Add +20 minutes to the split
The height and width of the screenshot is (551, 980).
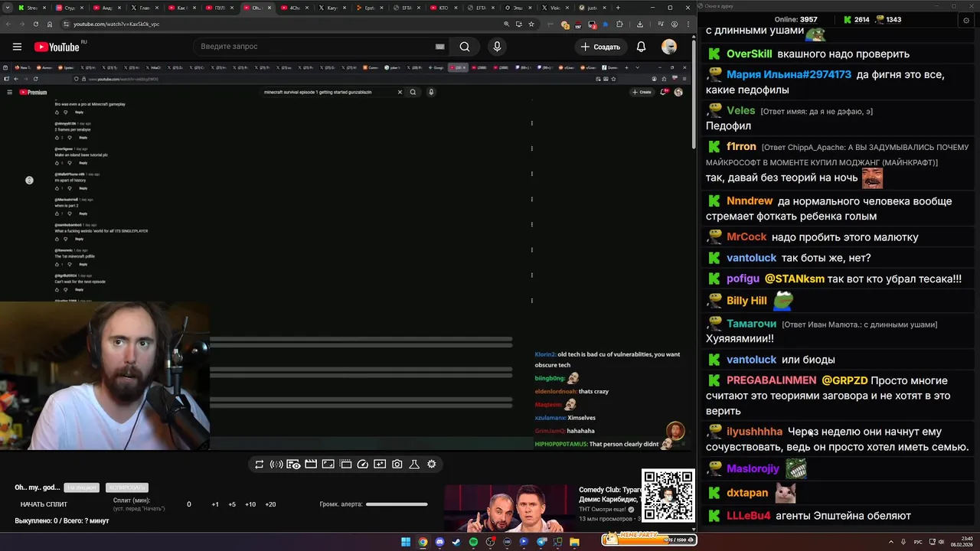(x=270, y=504)
